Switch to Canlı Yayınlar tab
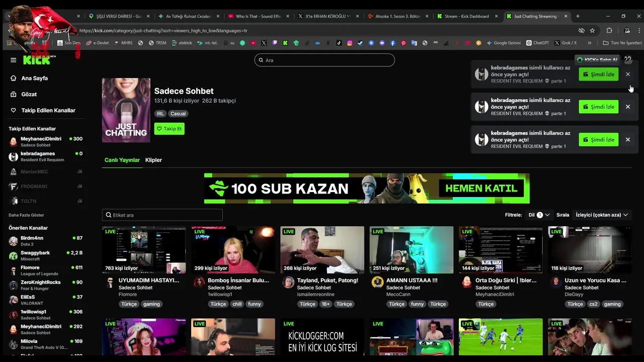Viewport: 644px width, 362px height. tap(122, 160)
